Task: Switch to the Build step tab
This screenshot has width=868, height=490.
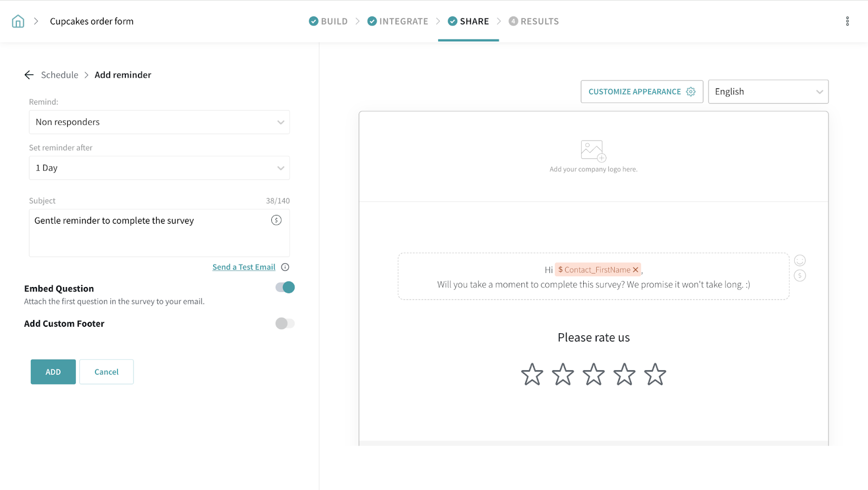Action: [329, 21]
